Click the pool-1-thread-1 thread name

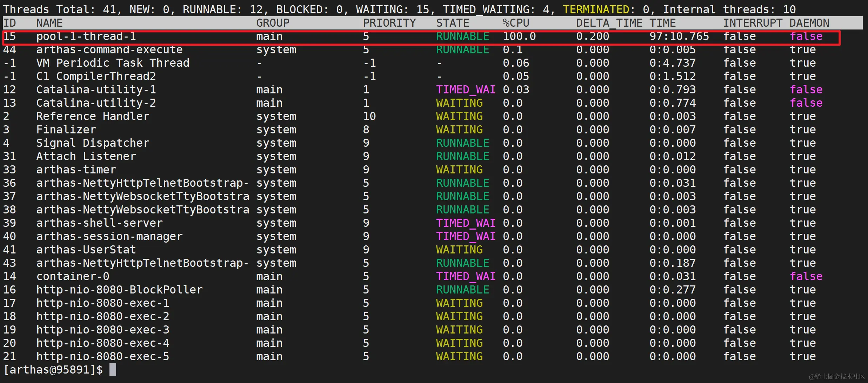point(86,37)
